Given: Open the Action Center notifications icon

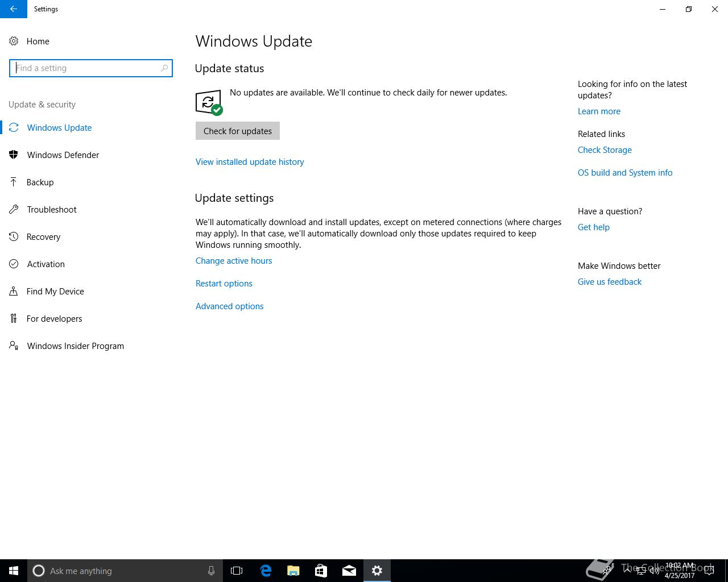Looking at the screenshot, I should [x=709, y=571].
